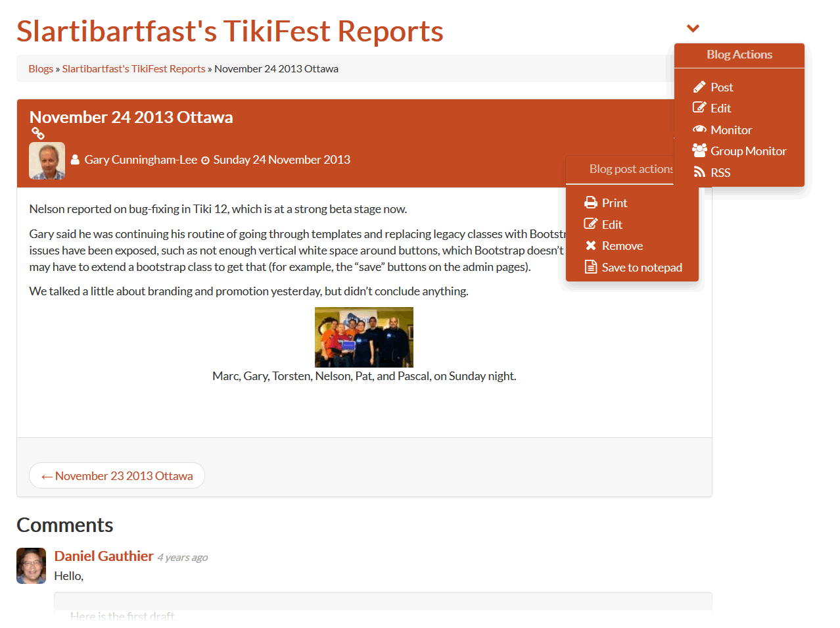Click the RSS feed icon
The height and width of the screenshot is (628, 840).
[x=699, y=172]
